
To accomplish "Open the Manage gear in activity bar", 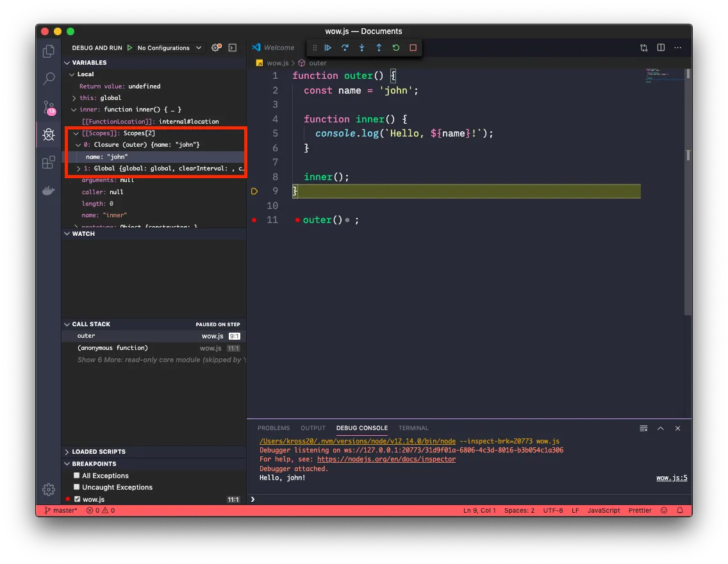I will pos(48,489).
